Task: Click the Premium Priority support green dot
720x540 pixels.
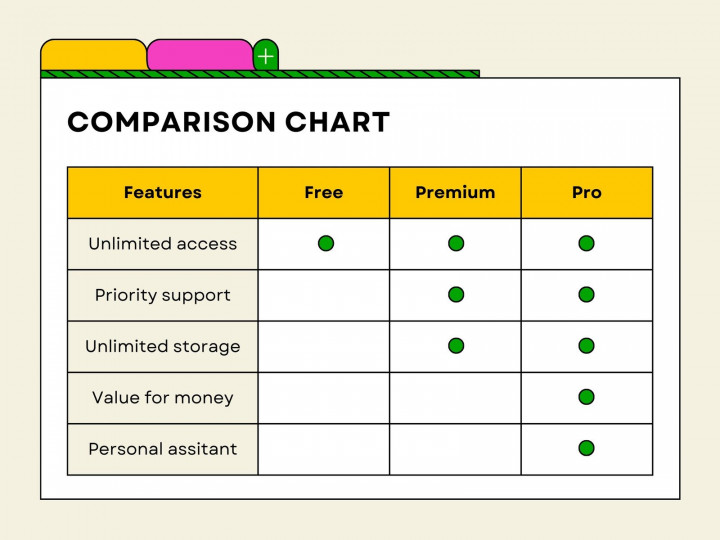Action: (456, 294)
